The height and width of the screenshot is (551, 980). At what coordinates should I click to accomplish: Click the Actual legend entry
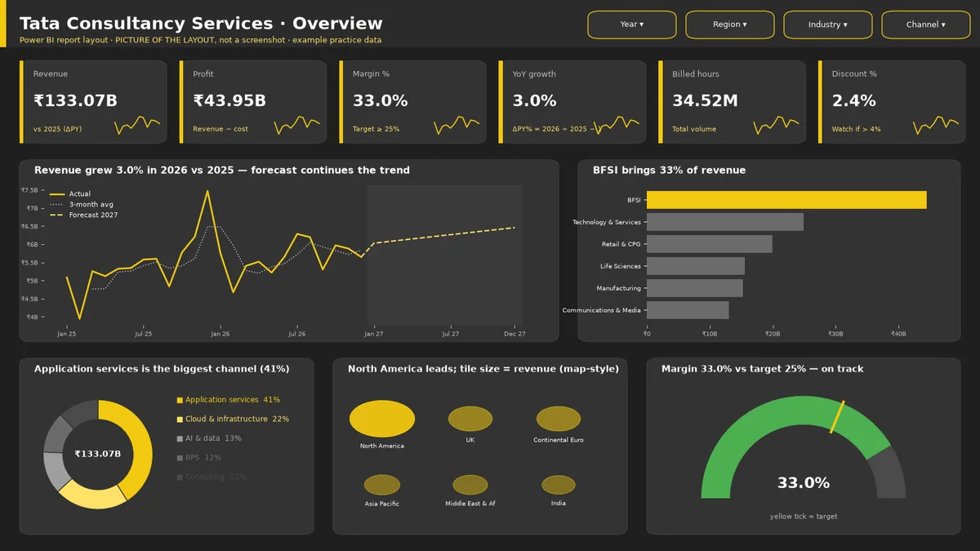pyautogui.click(x=70, y=194)
